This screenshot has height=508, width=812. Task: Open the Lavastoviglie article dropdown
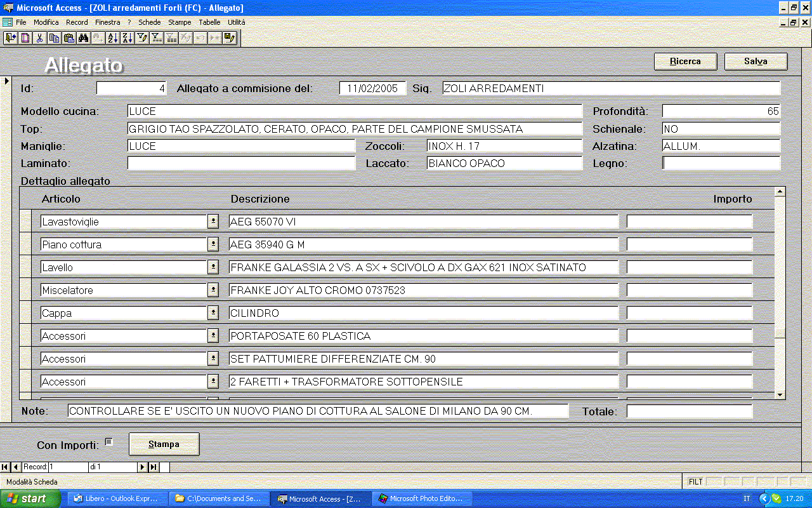point(214,222)
